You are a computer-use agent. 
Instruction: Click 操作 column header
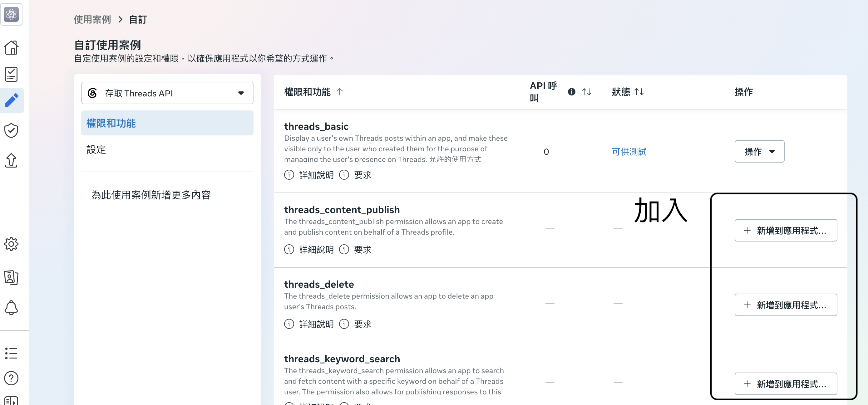click(x=744, y=91)
